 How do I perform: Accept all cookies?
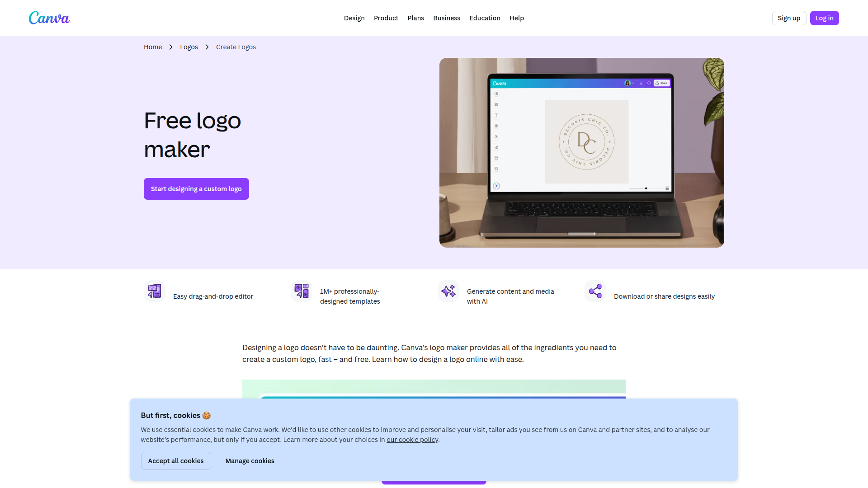pos(176,461)
